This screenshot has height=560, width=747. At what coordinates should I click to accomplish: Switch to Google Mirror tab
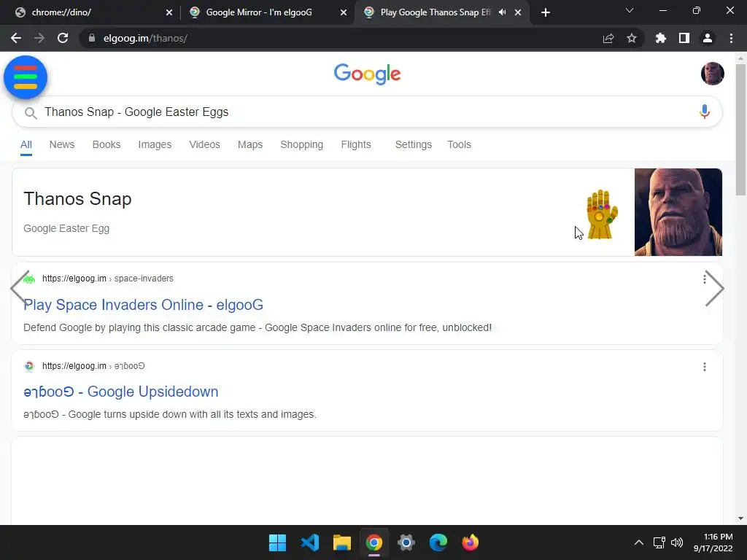(268, 12)
